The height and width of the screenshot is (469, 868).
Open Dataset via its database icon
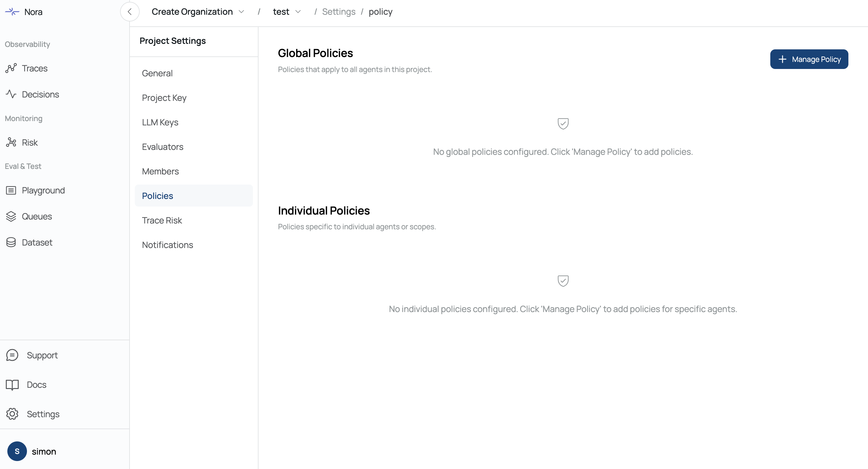(x=11, y=242)
